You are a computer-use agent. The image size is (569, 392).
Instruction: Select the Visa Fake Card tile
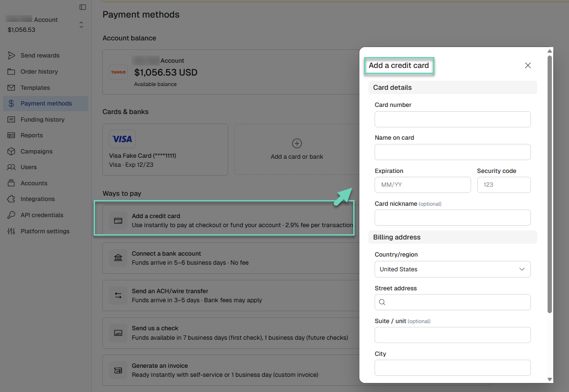tap(165, 150)
